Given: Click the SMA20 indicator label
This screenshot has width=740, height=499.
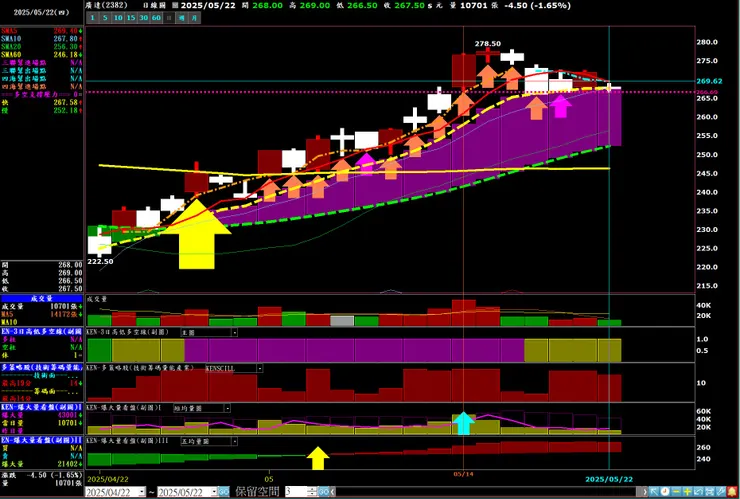Looking at the screenshot, I should [11, 47].
